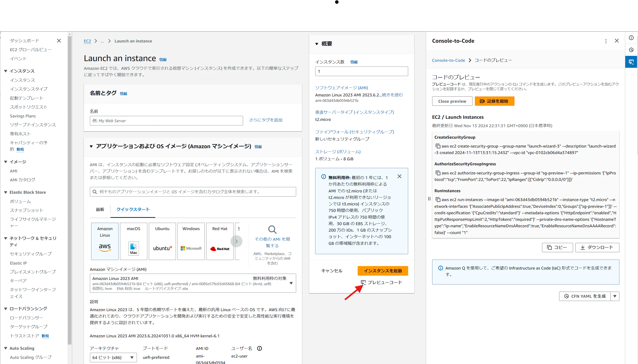
Task: Open the 情報 link beside Launch an instance
Action: (x=163, y=60)
